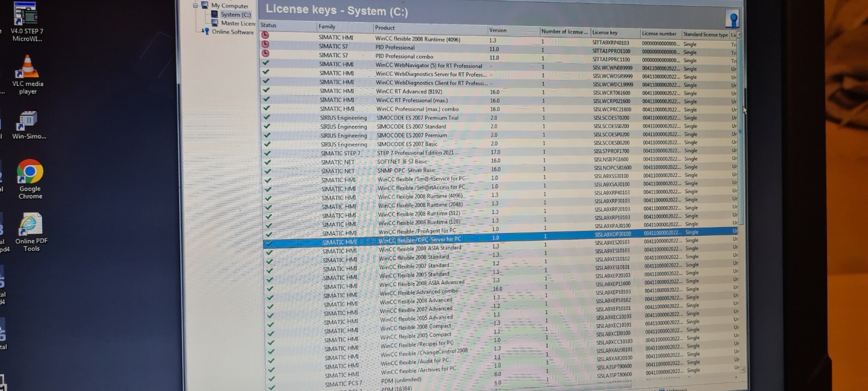Select System (C:) drive in tree
The width and height of the screenshot is (868, 391).
pyautogui.click(x=235, y=15)
